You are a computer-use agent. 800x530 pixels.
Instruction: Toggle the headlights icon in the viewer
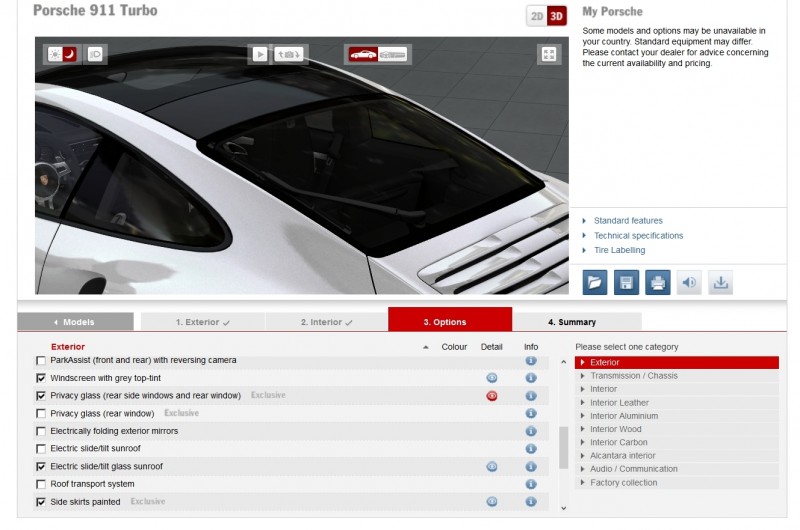95,54
